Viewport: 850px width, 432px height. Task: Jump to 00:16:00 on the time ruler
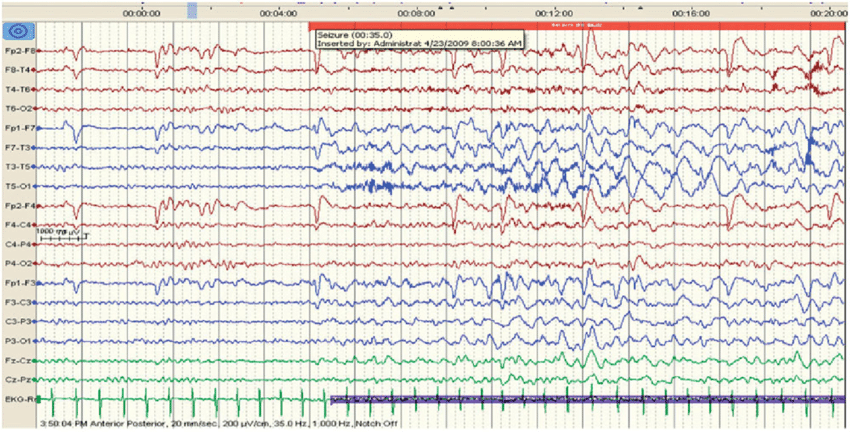690,14
